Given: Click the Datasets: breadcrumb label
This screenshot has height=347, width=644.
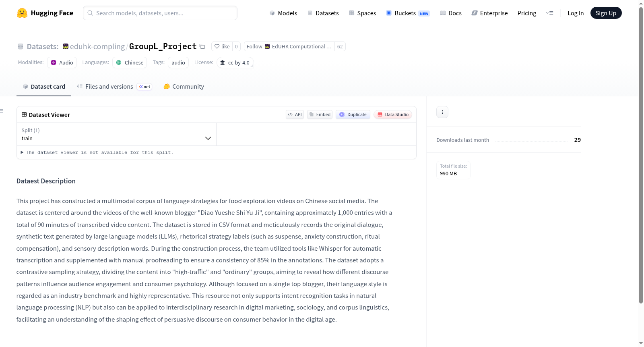Looking at the screenshot, I should 43,47.
